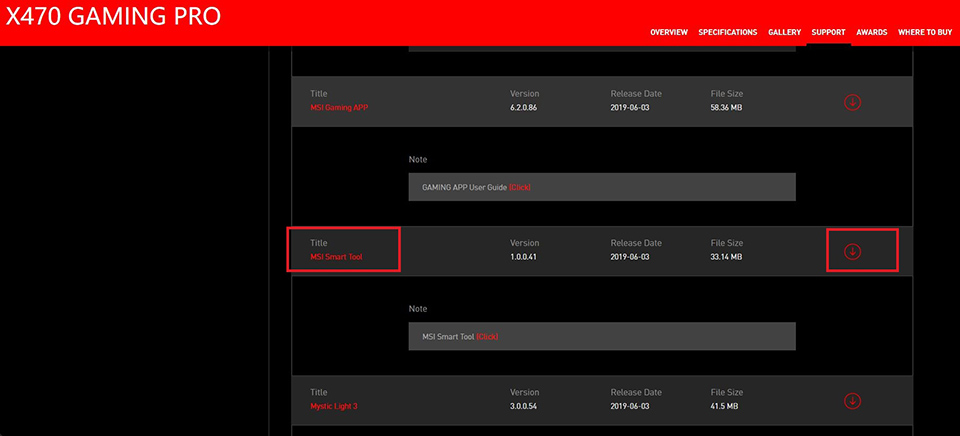Download Mystic Light 3 via arrow icon
The width and height of the screenshot is (960, 436).
852,400
